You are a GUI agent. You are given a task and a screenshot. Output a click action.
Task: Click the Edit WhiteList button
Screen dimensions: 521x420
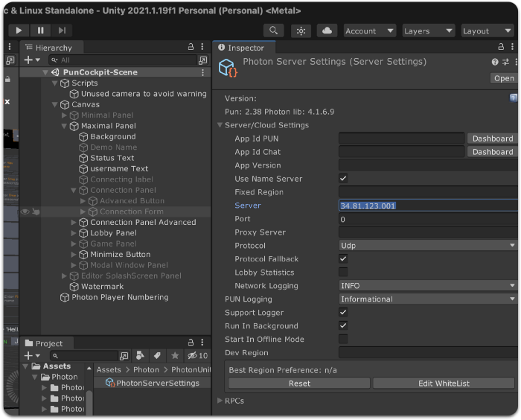coord(444,384)
